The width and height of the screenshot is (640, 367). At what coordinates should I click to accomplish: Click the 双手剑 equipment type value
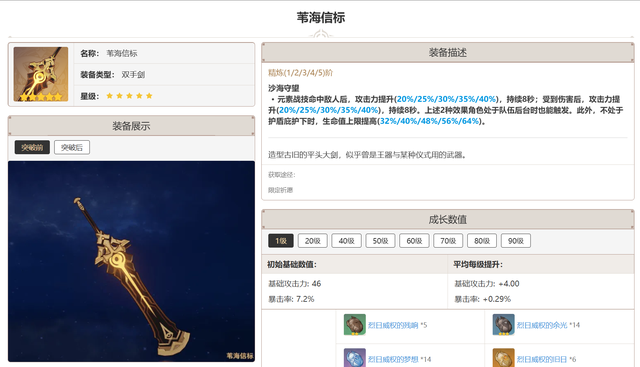coord(133,75)
